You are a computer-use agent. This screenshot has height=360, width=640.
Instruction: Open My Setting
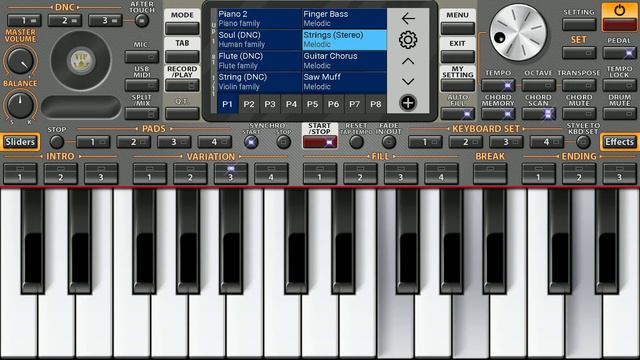[x=458, y=85]
